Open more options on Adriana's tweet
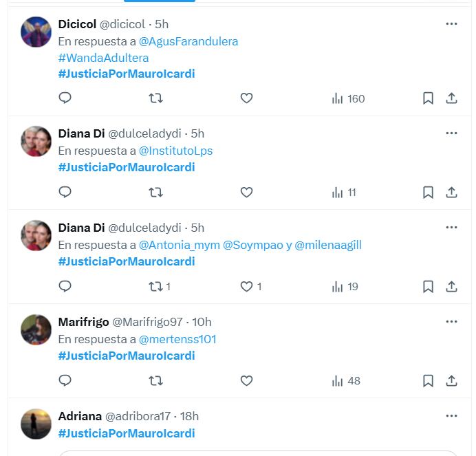 coord(451,415)
